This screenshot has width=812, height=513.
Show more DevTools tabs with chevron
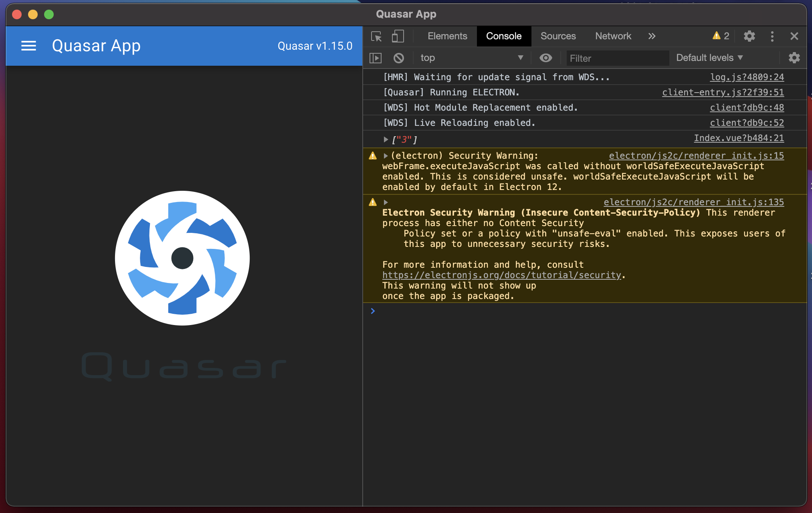(652, 36)
